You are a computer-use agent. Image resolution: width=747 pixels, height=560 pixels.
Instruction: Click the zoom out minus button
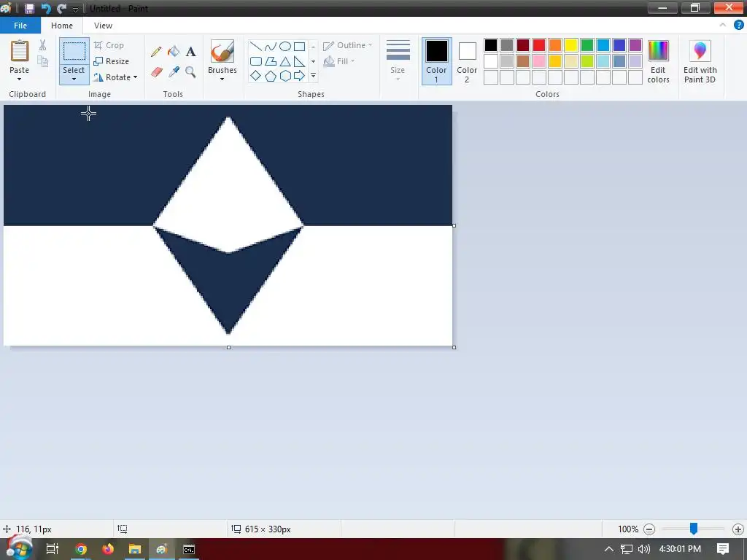point(649,529)
